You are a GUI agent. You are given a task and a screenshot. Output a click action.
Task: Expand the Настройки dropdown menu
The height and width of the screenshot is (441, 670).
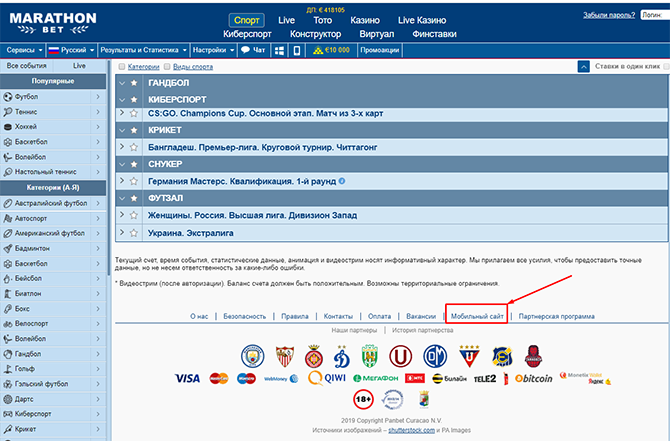pos(212,49)
